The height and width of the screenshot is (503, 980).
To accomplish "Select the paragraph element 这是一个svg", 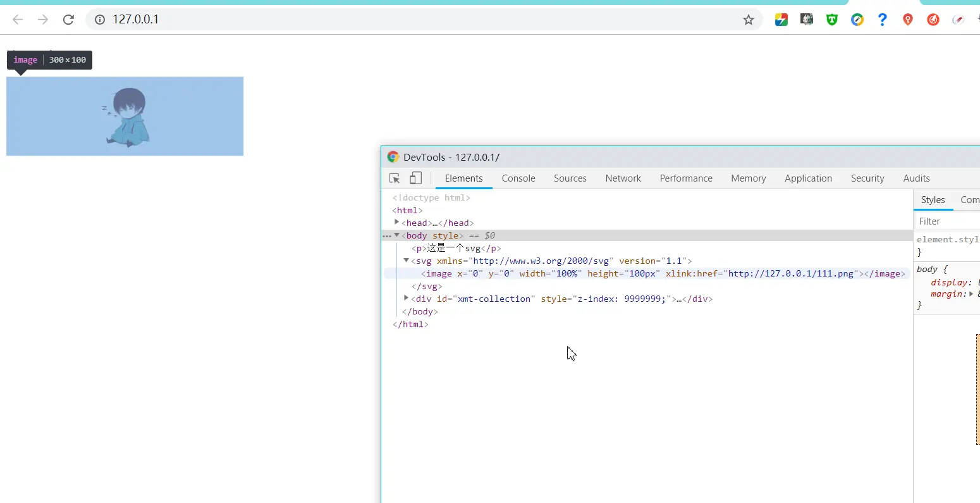I will (x=456, y=248).
